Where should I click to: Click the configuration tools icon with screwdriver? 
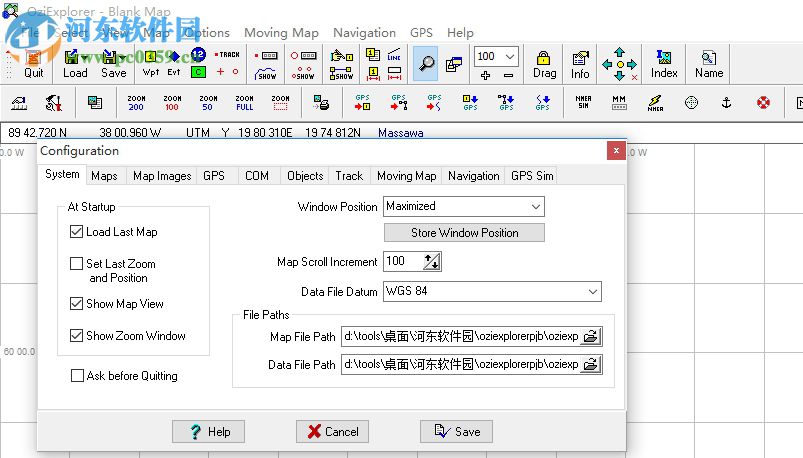(54, 103)
